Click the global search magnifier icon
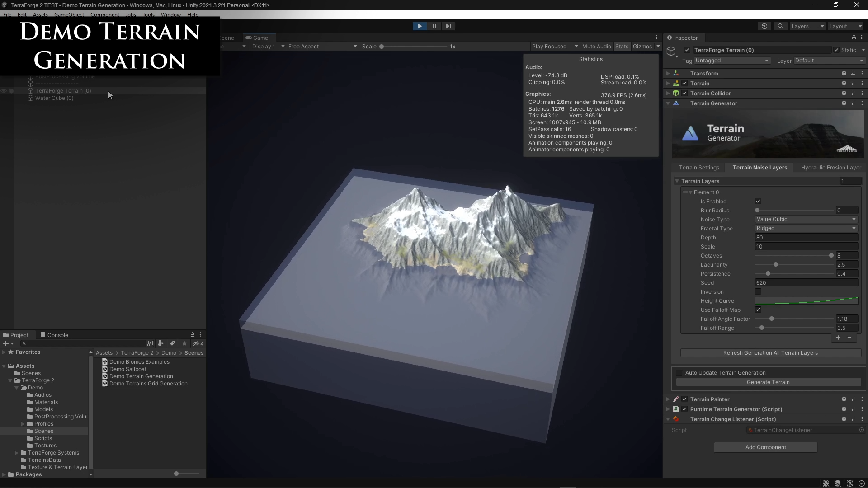This screenshot has height=488, width=868. coord(780,26)
